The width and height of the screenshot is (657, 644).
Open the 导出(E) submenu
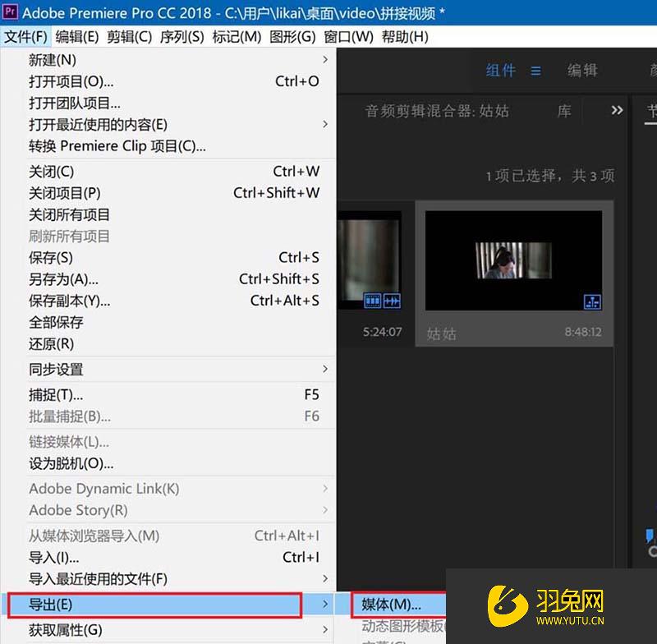(x=168, y=605)
